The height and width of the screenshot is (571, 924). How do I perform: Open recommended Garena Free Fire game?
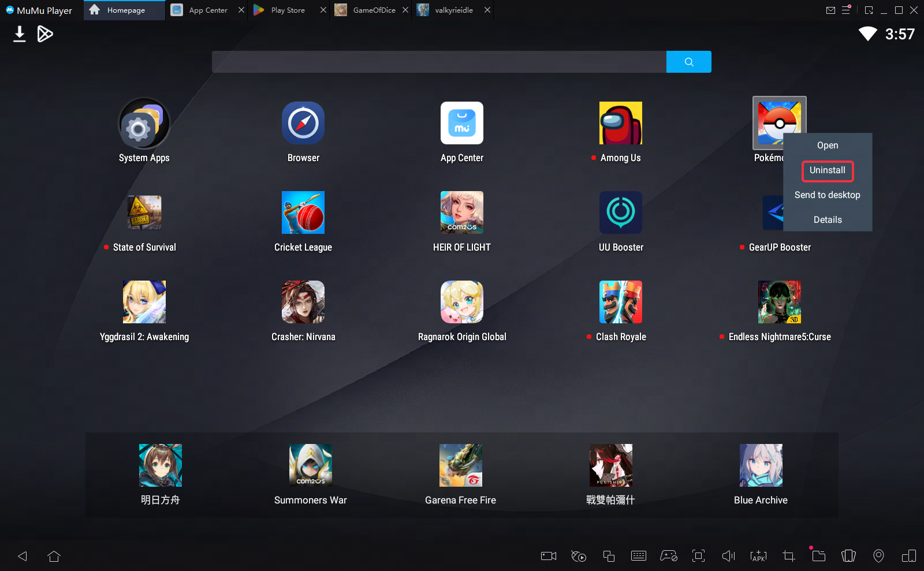click(461, 465)
